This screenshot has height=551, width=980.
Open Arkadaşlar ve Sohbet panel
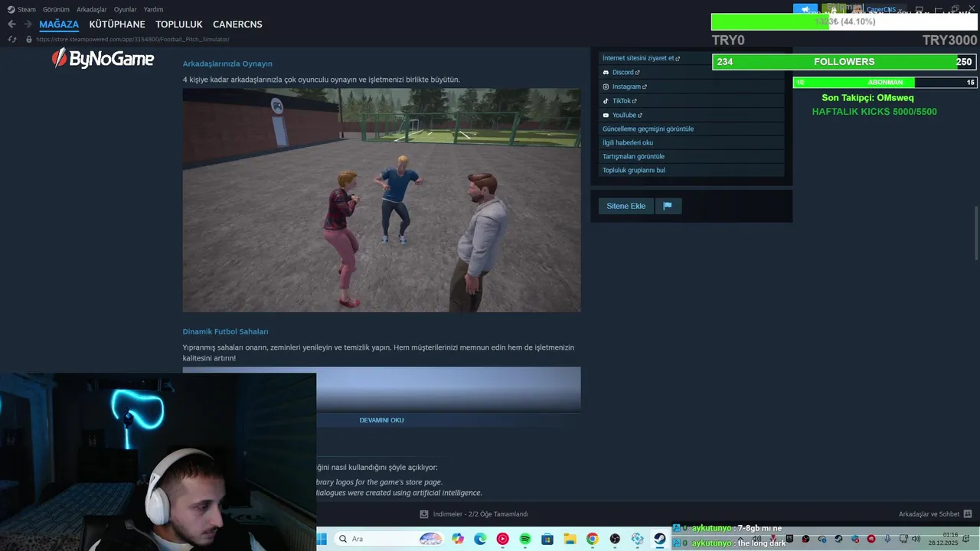click(935, 514)
